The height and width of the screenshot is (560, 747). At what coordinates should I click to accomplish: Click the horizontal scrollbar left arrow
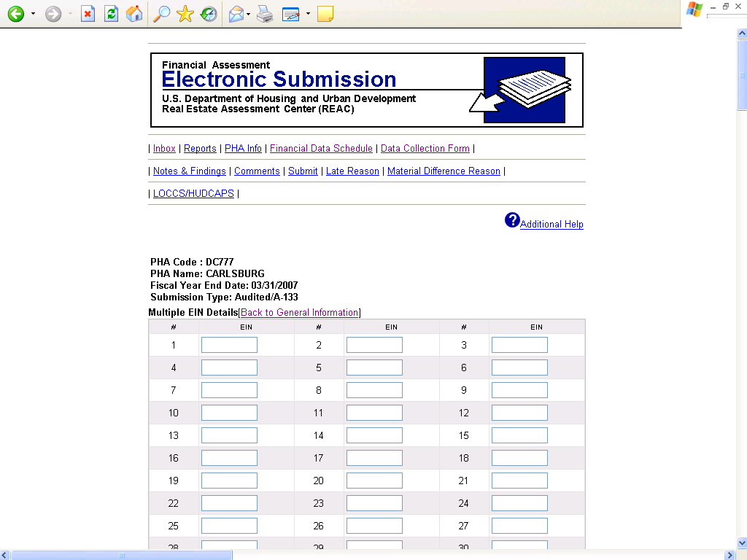point(5,555)
